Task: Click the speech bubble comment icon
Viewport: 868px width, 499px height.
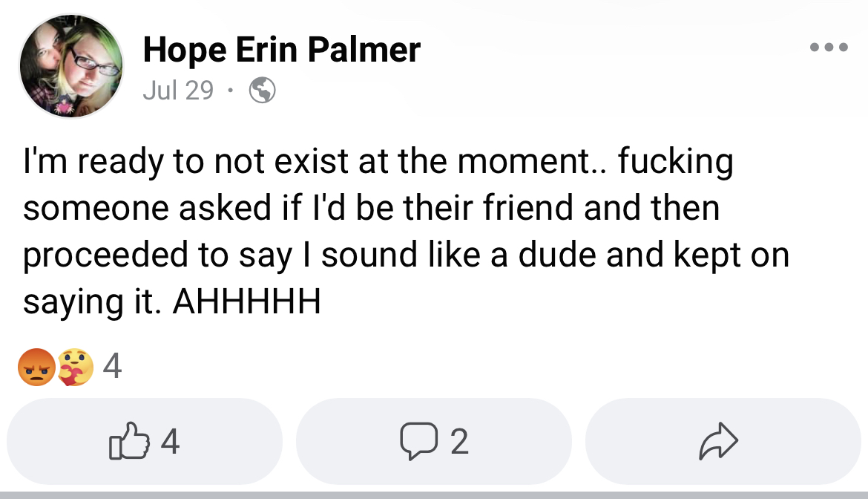Action: [x=419, y=441]
